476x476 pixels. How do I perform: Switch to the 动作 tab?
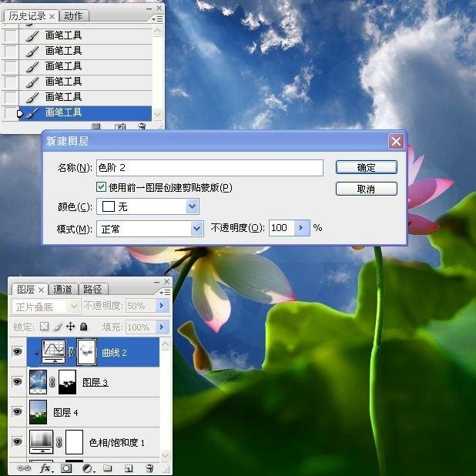pos(73,15)
